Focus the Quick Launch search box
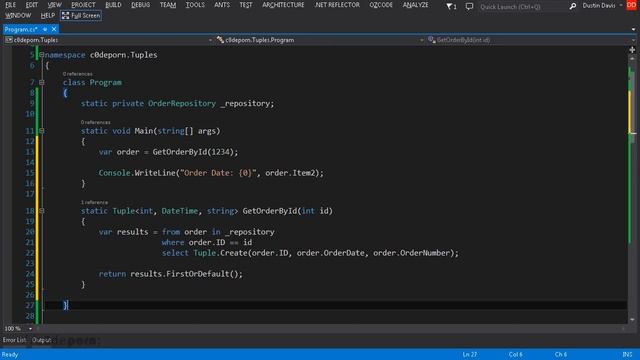Screen dimensions: 640x360 [522, 7]
